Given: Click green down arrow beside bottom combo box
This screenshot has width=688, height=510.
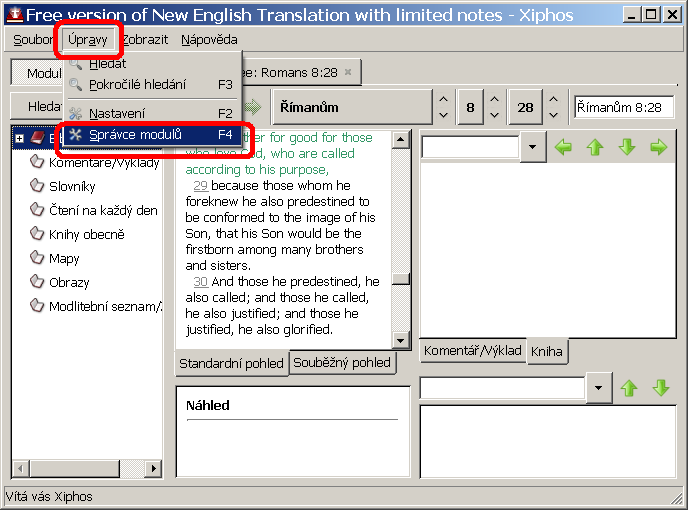Looking at the screenshot, I should click(x=660, y=387).
